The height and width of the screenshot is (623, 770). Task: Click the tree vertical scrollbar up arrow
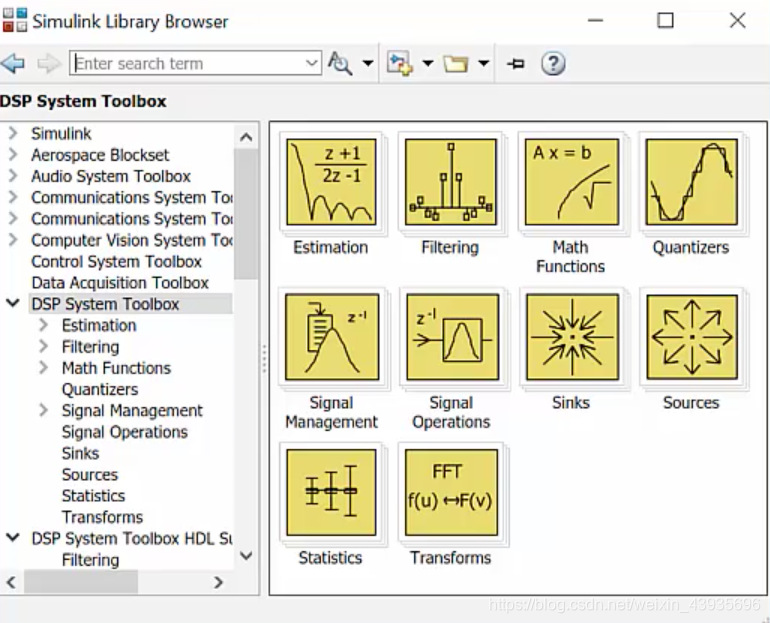point(247,137)
